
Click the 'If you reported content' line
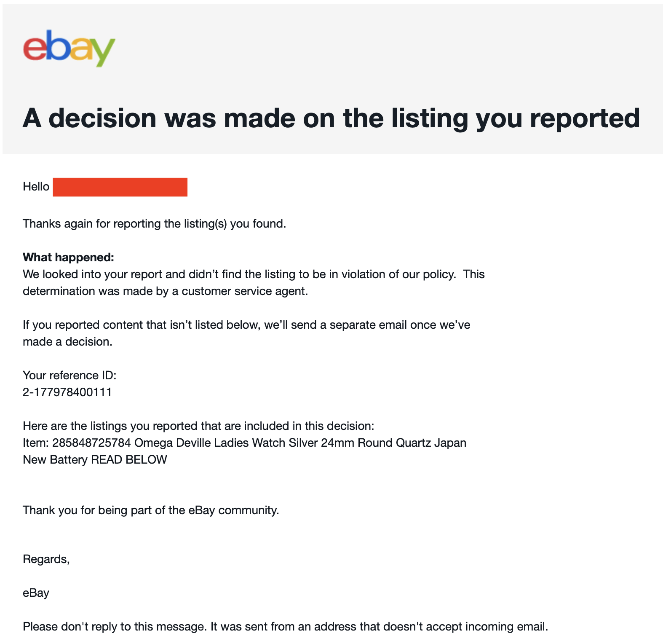246,325
